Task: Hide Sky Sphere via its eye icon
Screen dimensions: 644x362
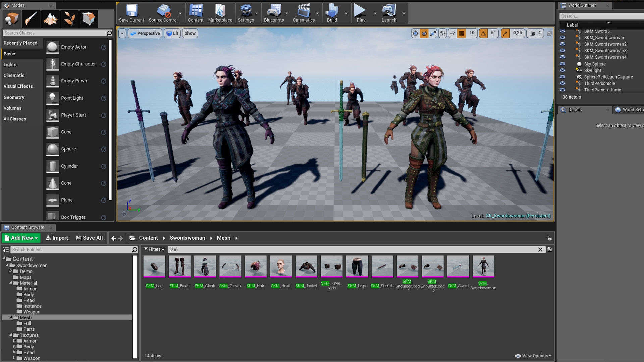Action: [562, 64]
